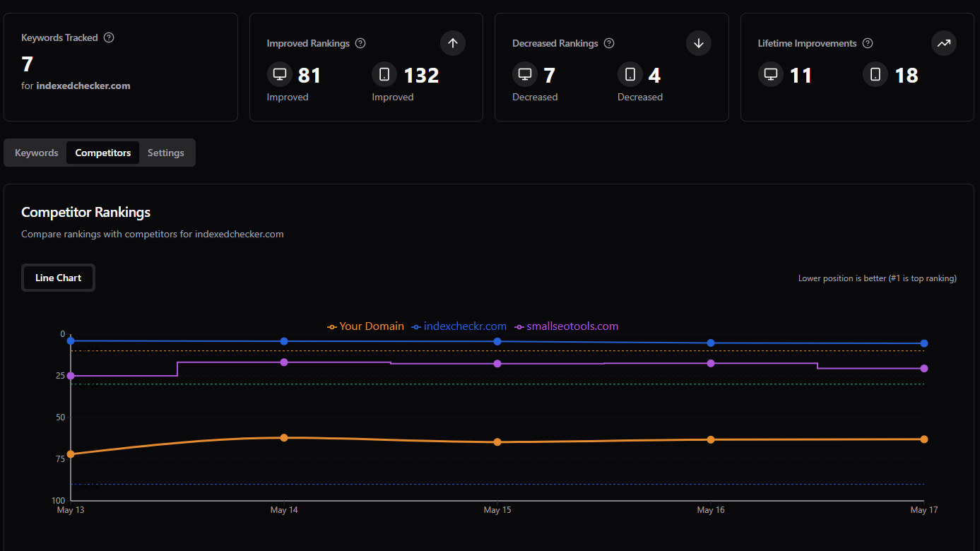Toggle Your Domain series in chart legend
The height and width of the screenshot is (551, 980).
pyautogui.click(x=365, y=326)
